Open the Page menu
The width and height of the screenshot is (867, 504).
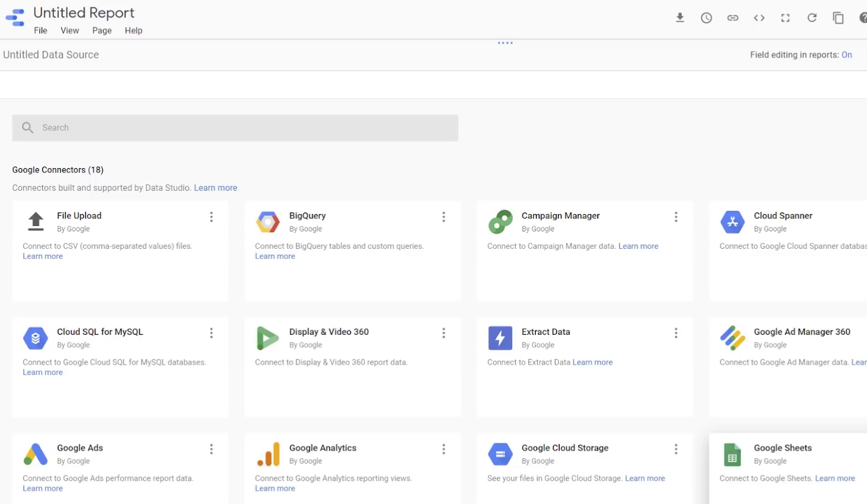tap(102, 30)
